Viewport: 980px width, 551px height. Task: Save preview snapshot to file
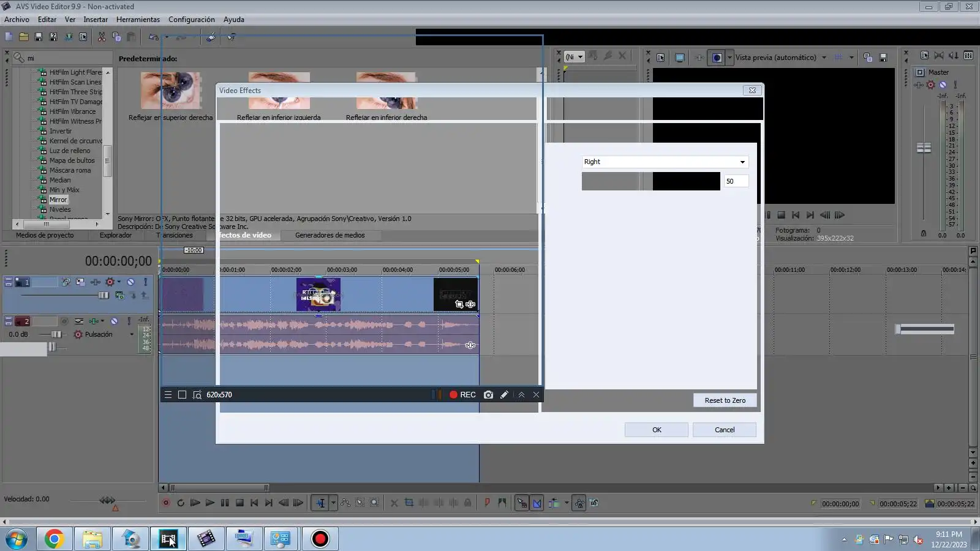pos(883,58)
